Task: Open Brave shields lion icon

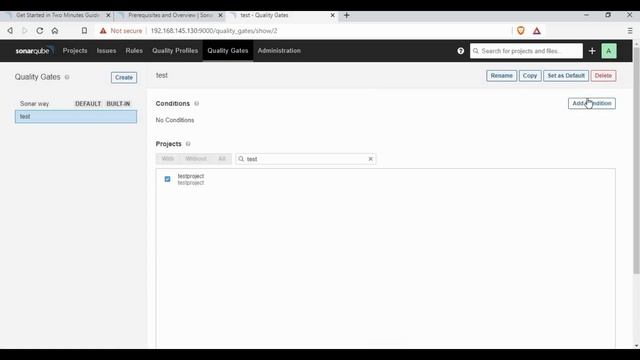Action: pyautogui.click(x=520, y=31)
